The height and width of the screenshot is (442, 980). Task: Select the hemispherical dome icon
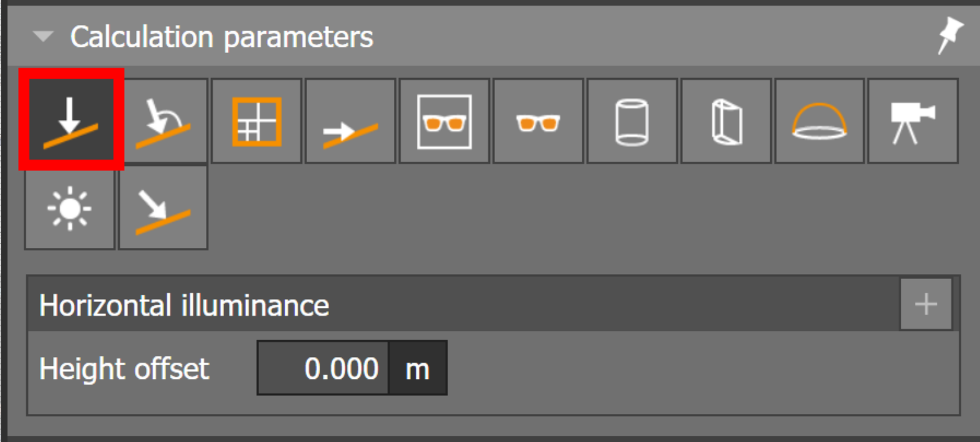pos(820,120)
